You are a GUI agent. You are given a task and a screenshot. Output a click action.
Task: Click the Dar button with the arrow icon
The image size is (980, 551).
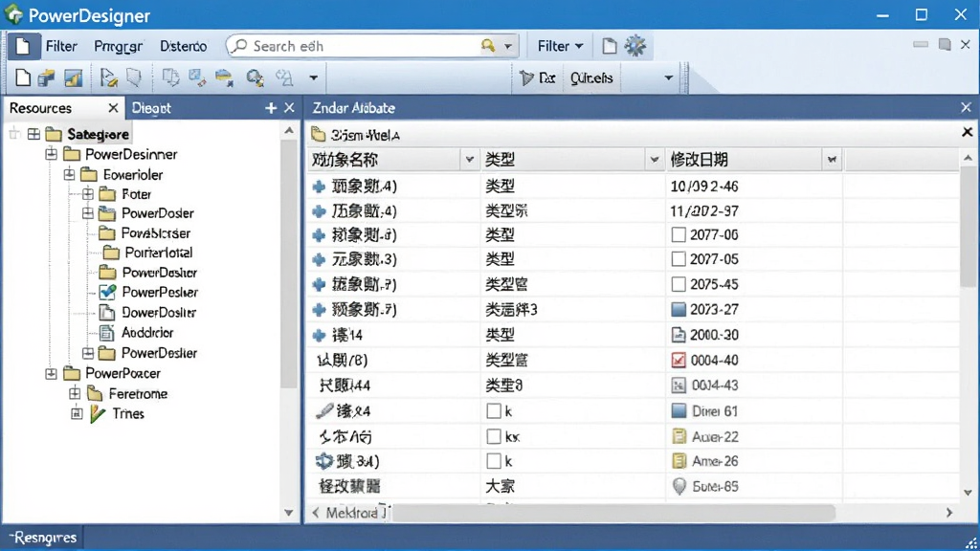click(538, 78)
